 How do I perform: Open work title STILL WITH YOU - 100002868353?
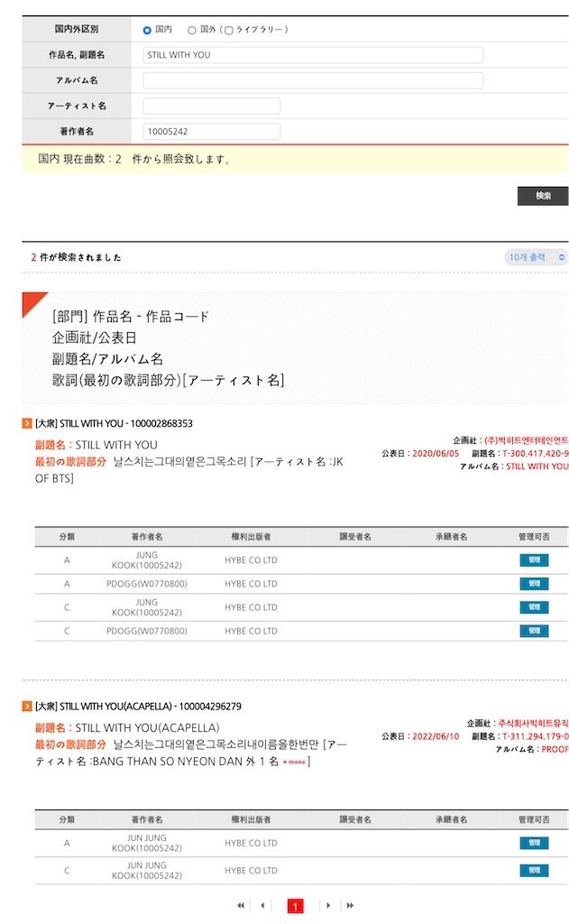click(114, 423)
